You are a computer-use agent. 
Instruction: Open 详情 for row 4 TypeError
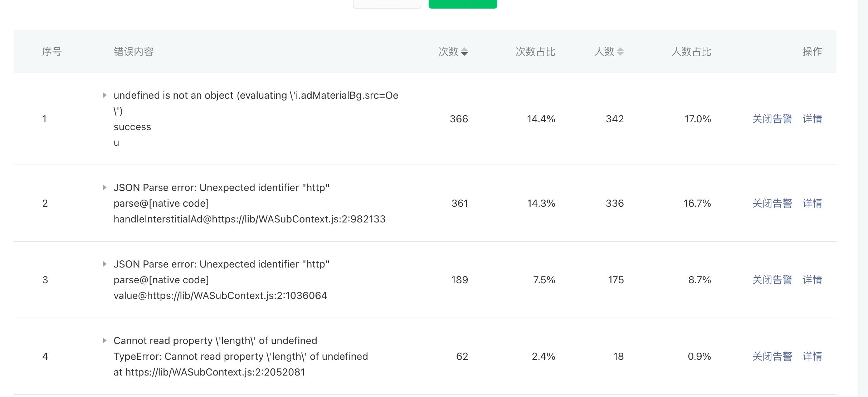pyautogui.click(x=812, y=356)
